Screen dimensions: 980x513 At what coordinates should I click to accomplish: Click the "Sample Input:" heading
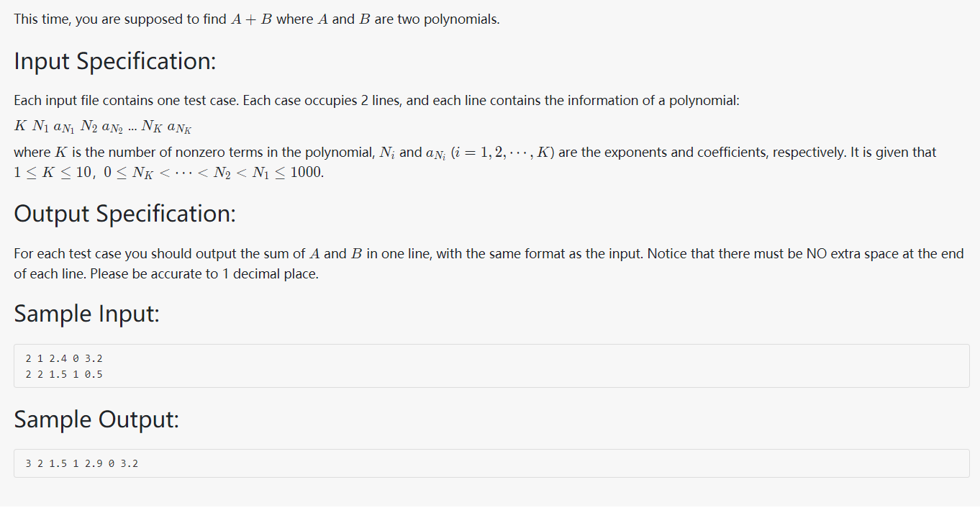click(x=86, y=314)
